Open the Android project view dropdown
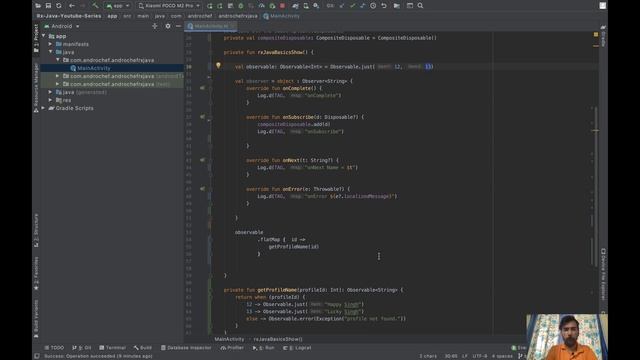 [x=62, y=26]
